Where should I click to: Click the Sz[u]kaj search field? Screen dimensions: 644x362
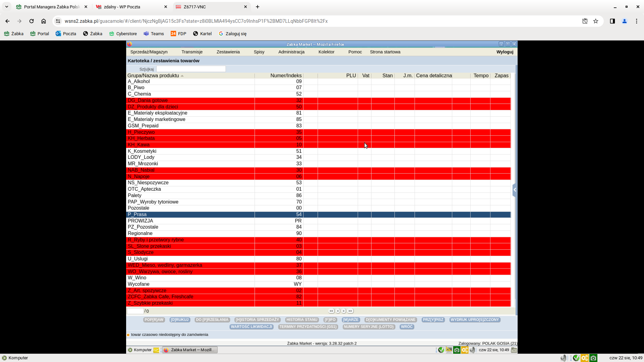click(191, 69)
